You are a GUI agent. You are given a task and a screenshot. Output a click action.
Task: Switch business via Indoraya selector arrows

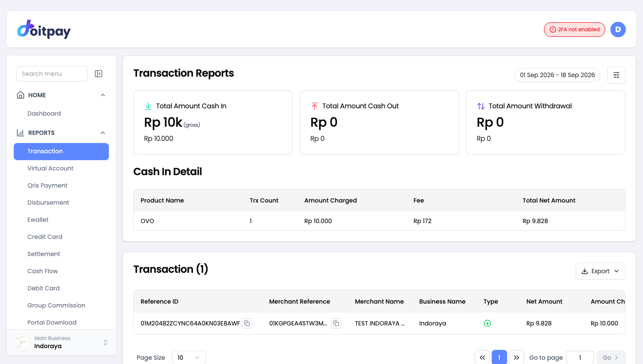click(105, 343)
